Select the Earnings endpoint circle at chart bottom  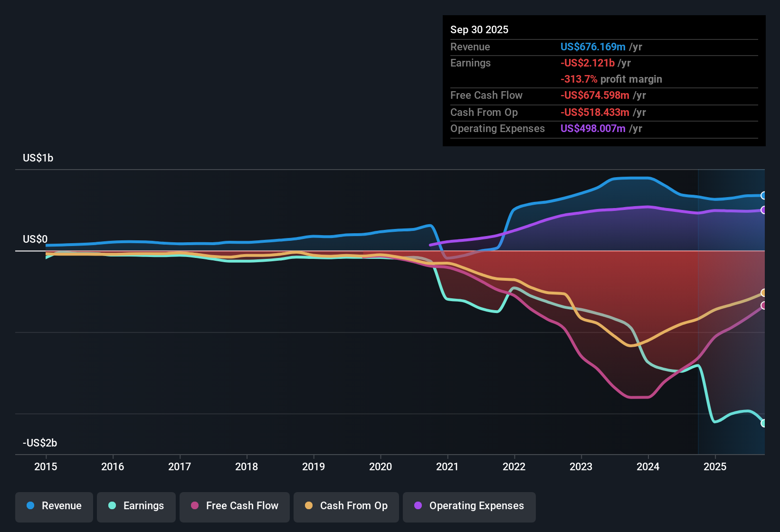coord(763,423)
